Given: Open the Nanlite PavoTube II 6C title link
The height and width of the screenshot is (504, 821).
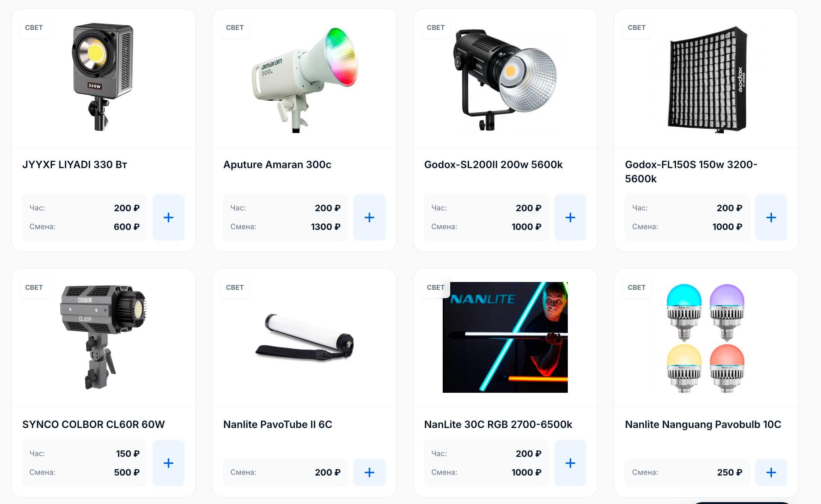Looking at the screenshot, I should click(278, 424).
